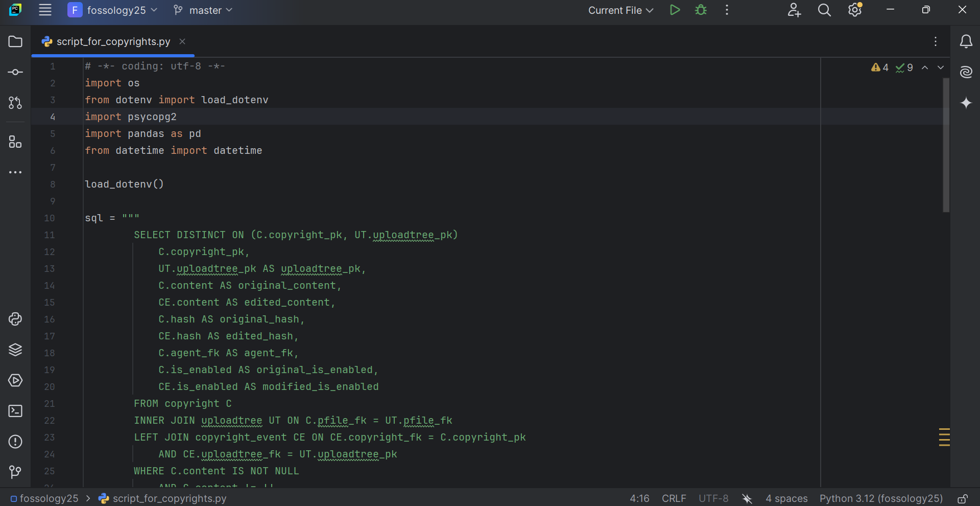Open the Problems tool window

click(x=15, y=442)
